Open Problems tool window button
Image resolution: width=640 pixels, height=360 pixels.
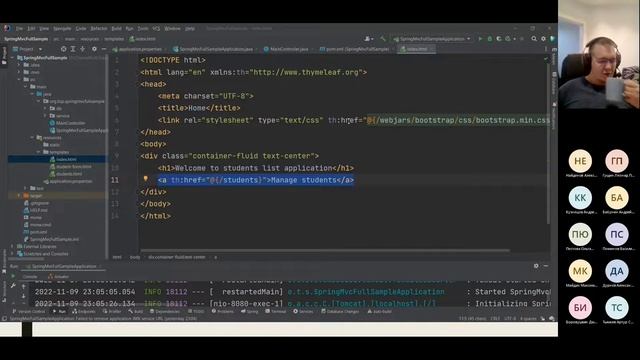coord(223,311)
